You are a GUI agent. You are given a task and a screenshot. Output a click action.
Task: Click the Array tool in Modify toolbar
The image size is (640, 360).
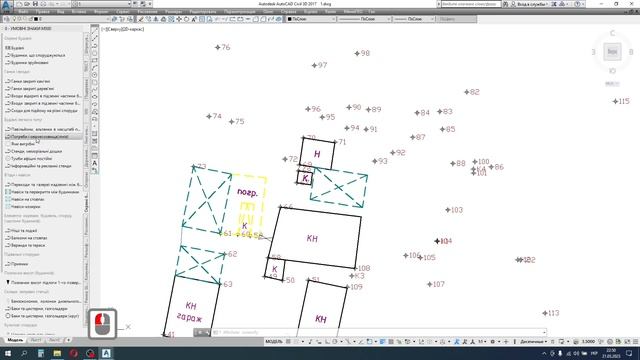point(171,19)
